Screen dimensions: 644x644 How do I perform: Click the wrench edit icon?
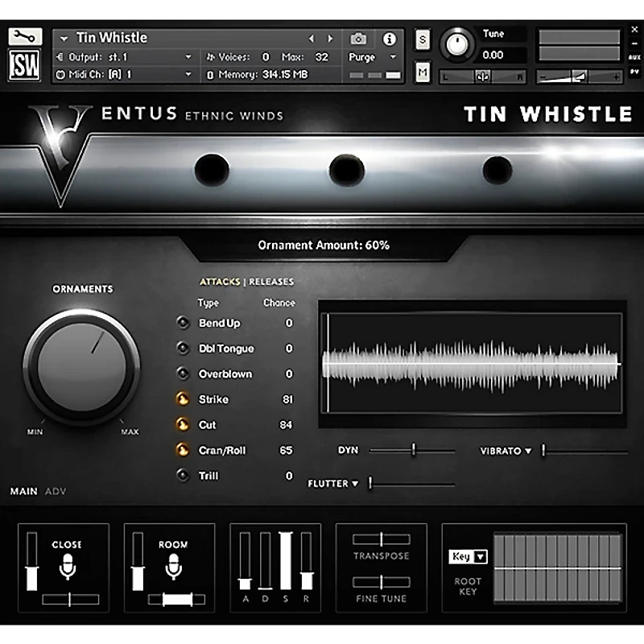25,37
